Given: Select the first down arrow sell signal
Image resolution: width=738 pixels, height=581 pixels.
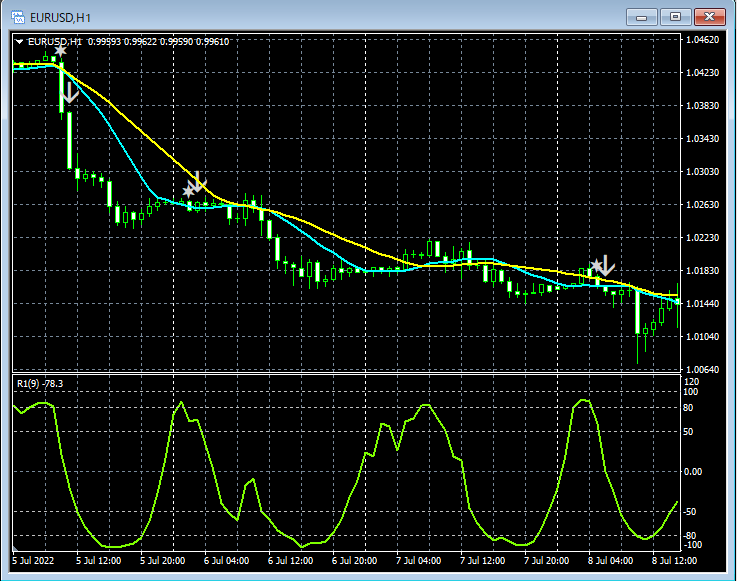Looking at the screenshot, I should (x=69, y=93).
